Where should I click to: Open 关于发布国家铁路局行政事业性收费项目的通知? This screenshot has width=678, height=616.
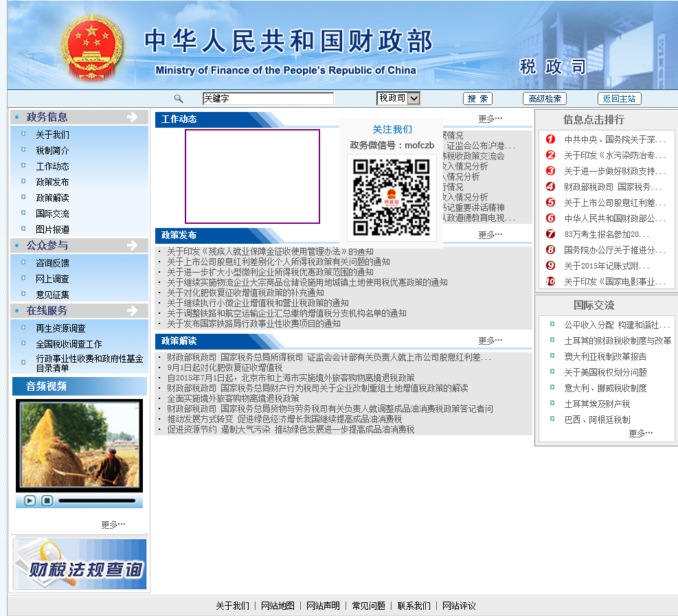(253, 323)
